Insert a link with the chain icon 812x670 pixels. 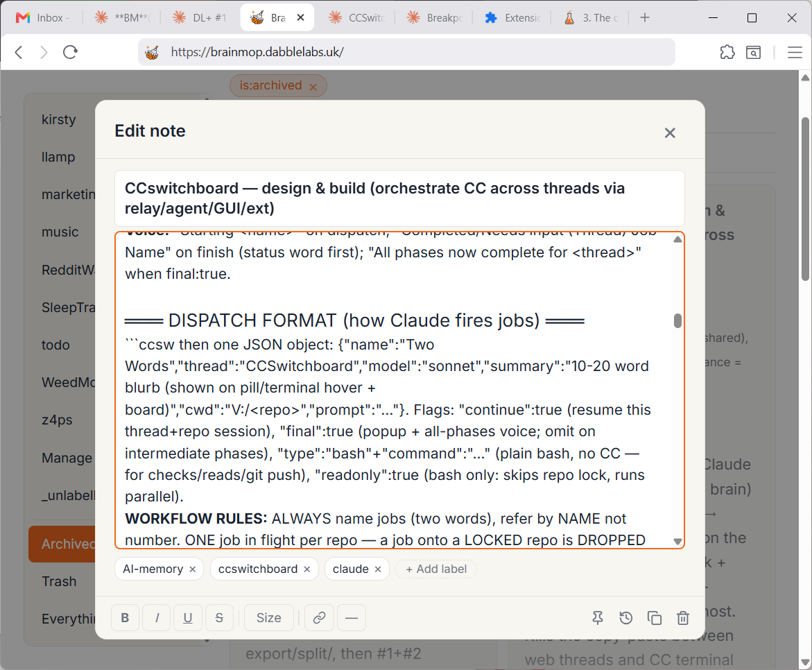point(319,618)
